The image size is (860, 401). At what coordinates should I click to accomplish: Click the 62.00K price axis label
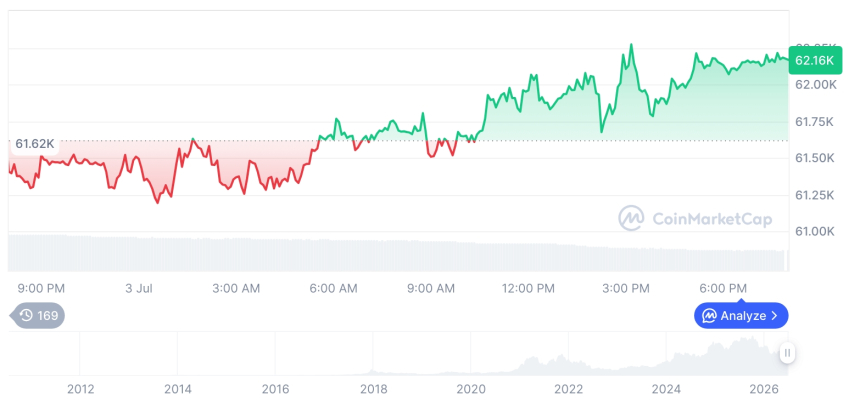(x=816, y=85)
